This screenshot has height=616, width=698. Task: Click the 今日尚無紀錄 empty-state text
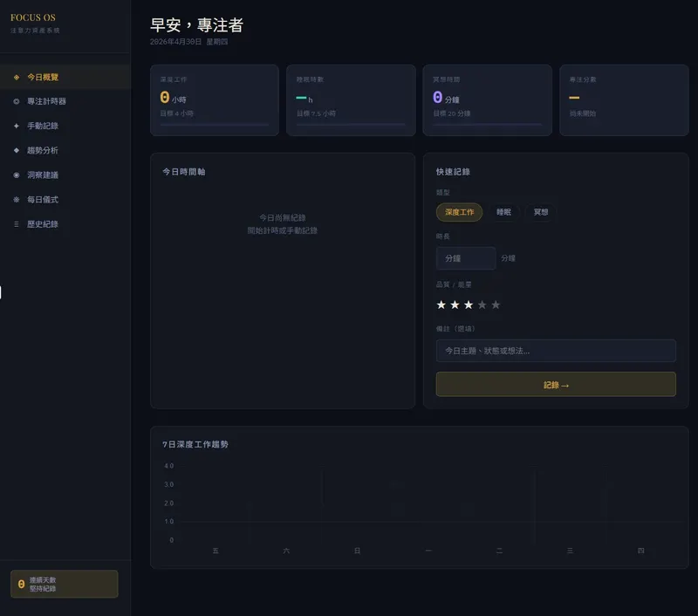click(x=283, y=217)
